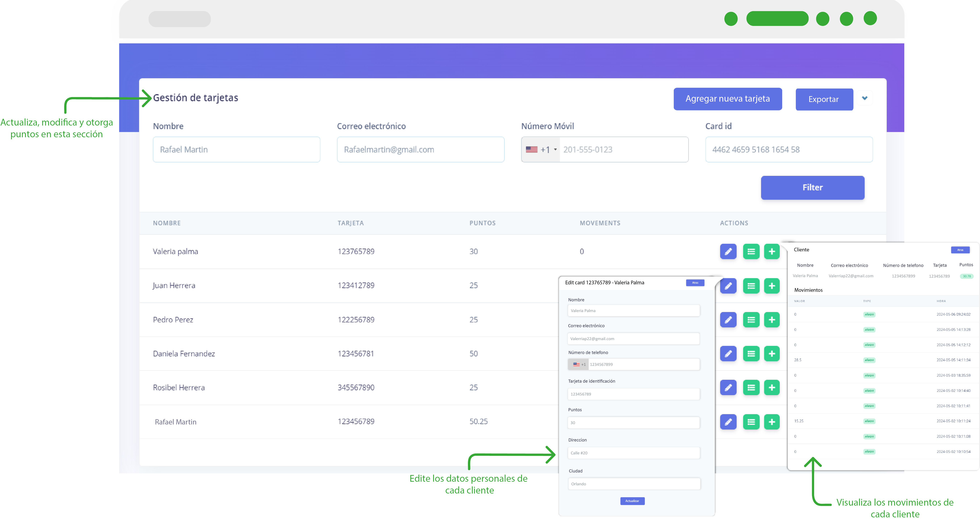Select card number 345567890
The width and height of the screenshot is (980, 519).
point(356,388)
